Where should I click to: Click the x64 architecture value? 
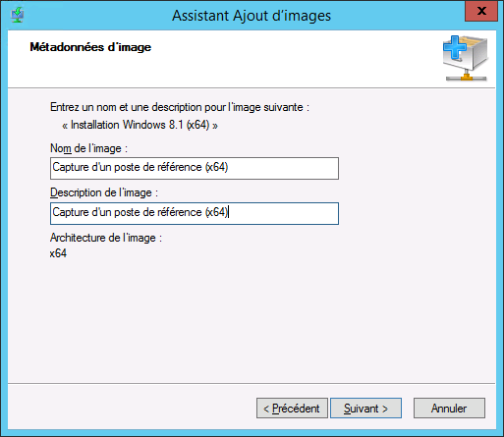point(58,253)
